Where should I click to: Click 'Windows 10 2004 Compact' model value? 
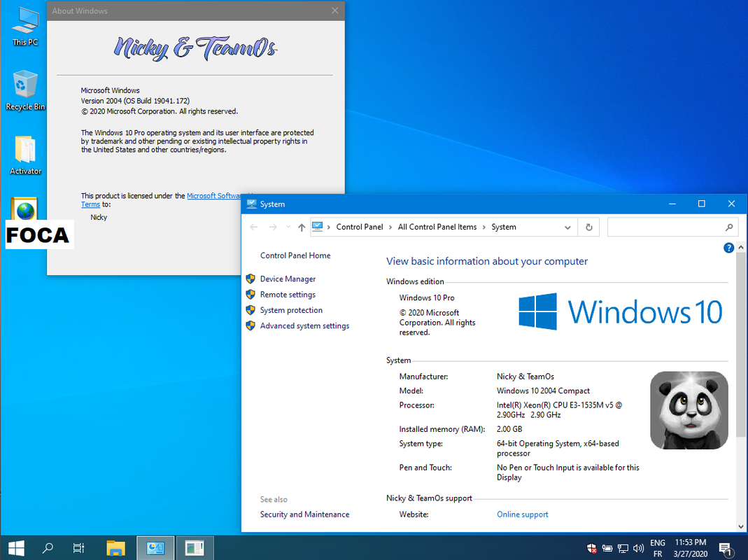point(543,391)
